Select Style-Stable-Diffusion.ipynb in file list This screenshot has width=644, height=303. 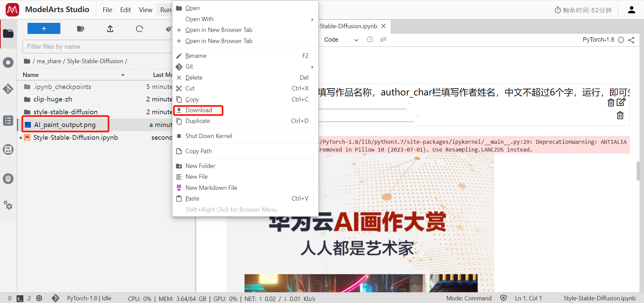pos(95,137)
